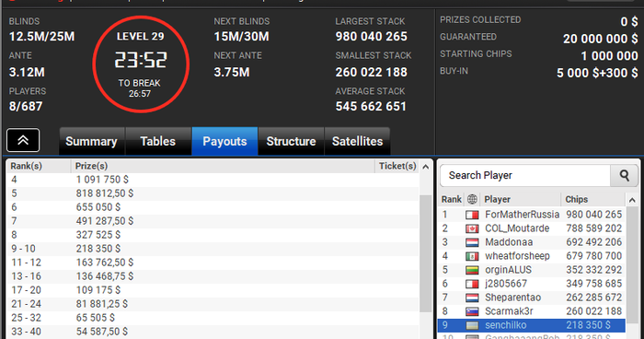This screenshot has height=339, width=644.
Task: Click the rank 5 prize 818 812,50 $
Action: [x=105, y=193]
